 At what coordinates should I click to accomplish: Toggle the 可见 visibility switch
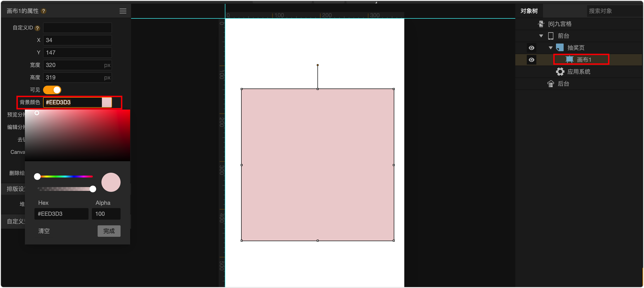click(x=52, y=90)
